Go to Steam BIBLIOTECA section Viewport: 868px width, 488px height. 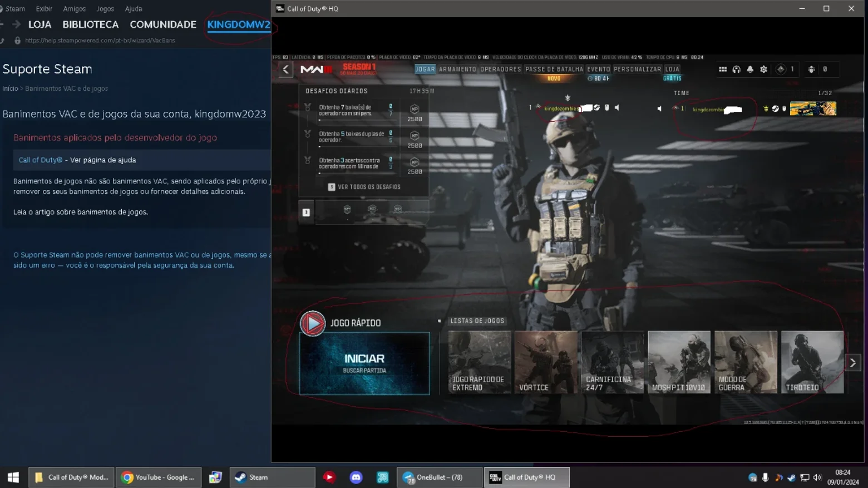[x=91, y=24]
